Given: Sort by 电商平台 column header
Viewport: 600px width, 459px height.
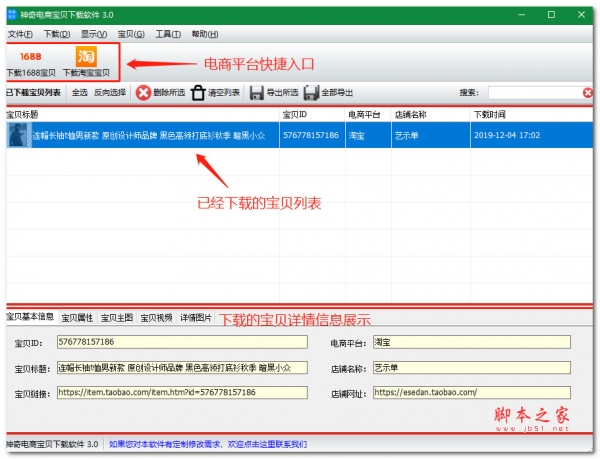Looking at the screenshot, I should (368, 114).
